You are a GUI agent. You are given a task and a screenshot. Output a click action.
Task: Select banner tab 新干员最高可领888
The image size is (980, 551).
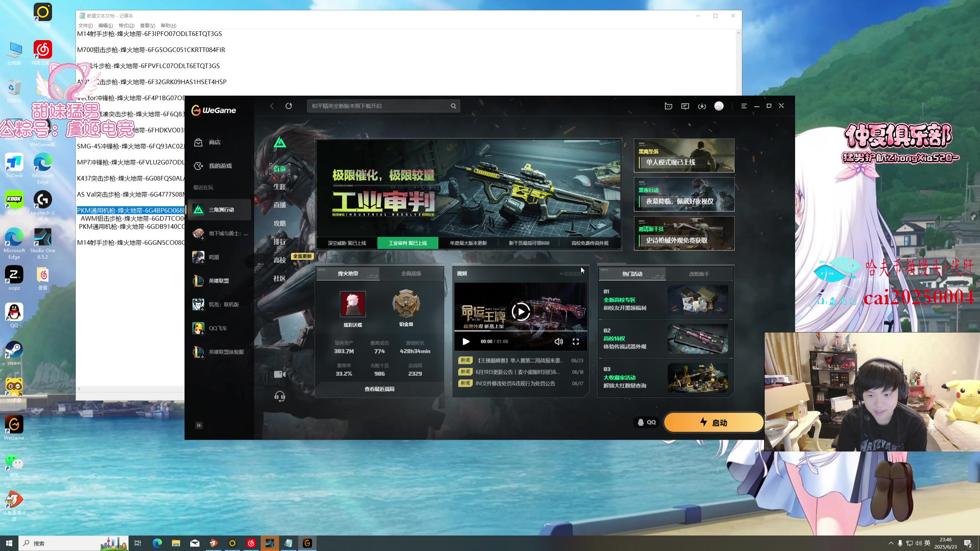point(529,243)
